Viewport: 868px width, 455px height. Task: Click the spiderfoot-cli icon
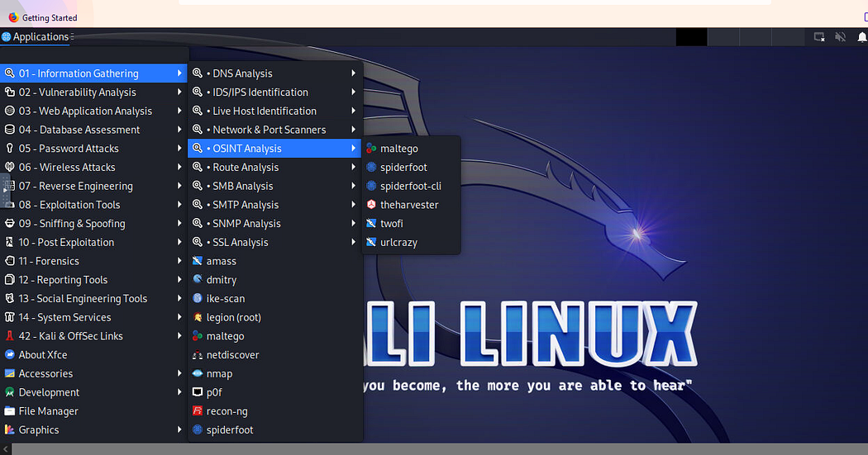(371, 187)
